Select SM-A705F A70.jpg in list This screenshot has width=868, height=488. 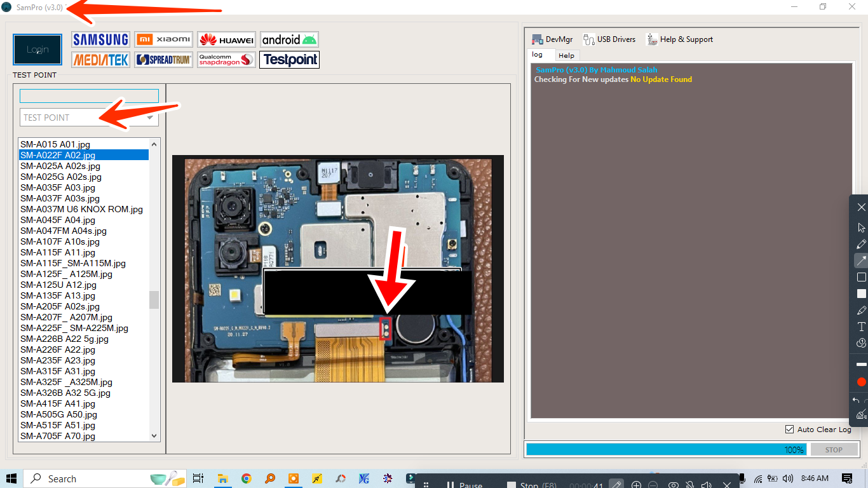coord(84,436)
